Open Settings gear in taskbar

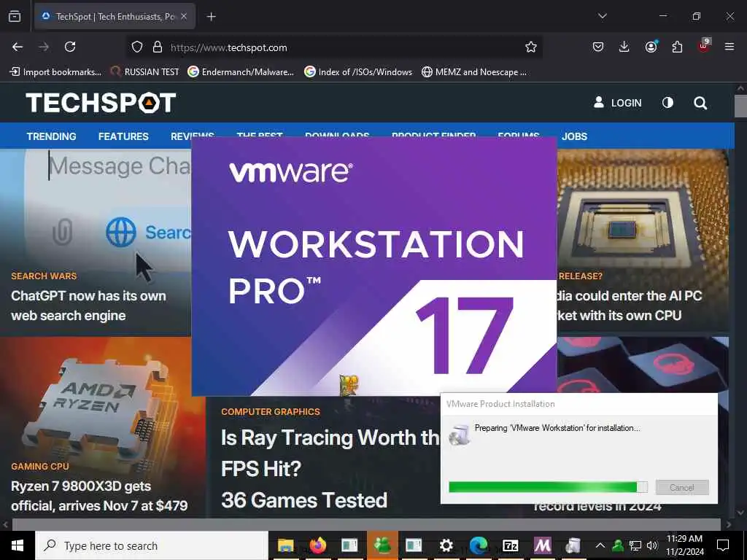click(x=446, y=545)
